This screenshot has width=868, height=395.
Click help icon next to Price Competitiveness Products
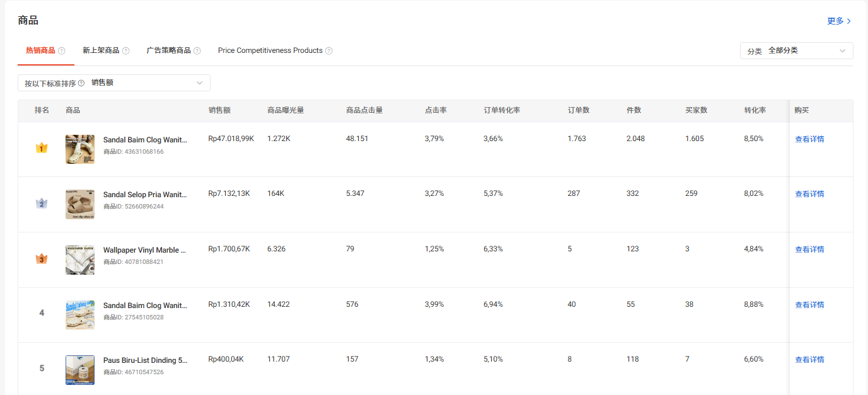[x=329, y=51]
